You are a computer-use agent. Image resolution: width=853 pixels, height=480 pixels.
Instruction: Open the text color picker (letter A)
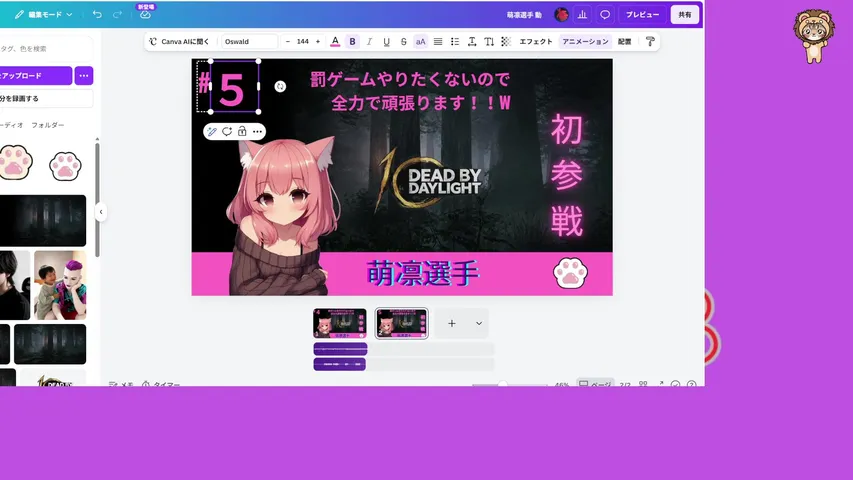[335, 41]
